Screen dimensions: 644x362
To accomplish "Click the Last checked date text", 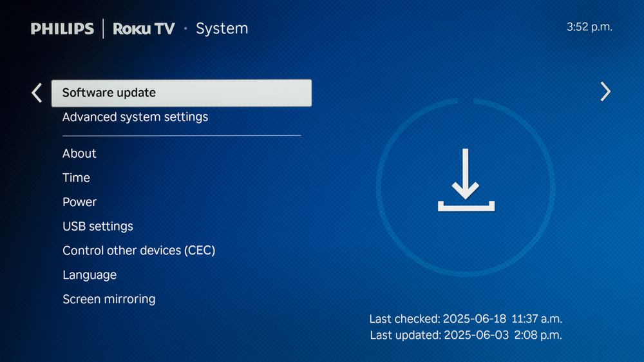I will pos(466,319).
